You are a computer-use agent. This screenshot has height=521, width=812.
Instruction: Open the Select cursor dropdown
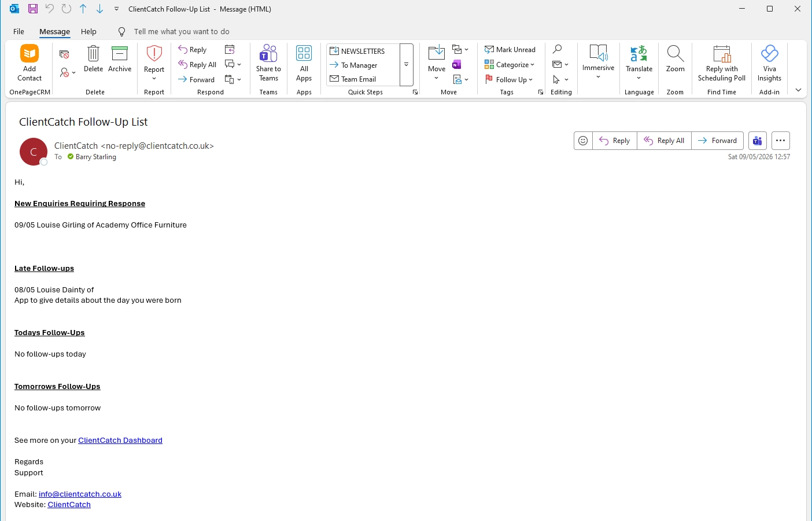560,80
